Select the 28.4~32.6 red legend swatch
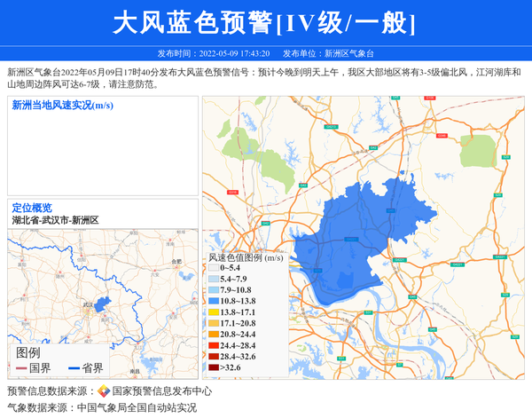 [x=214, y=357]
